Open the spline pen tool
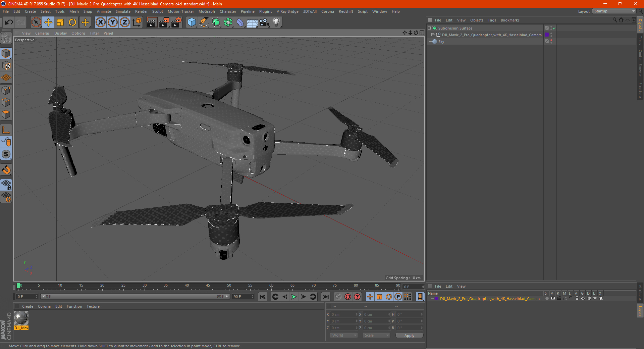Screen dimensions: 644x349 click(x=204, y=22)
